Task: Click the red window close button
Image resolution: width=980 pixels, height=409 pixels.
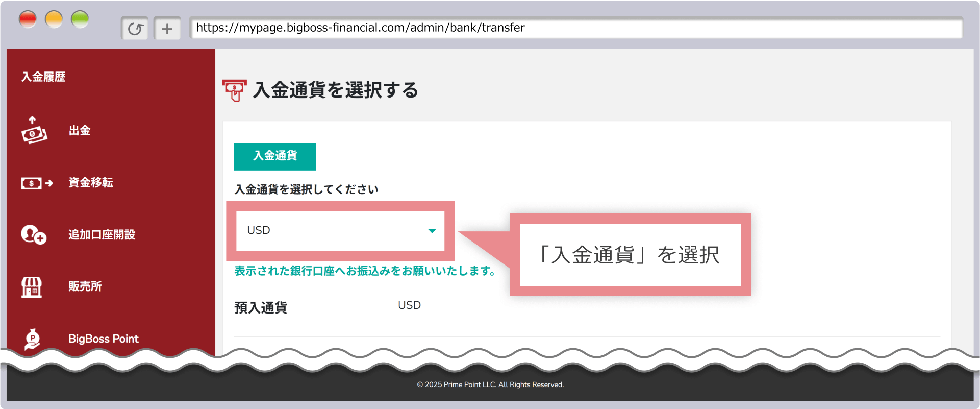Action: pyautogui.click(x=28, y=19)
